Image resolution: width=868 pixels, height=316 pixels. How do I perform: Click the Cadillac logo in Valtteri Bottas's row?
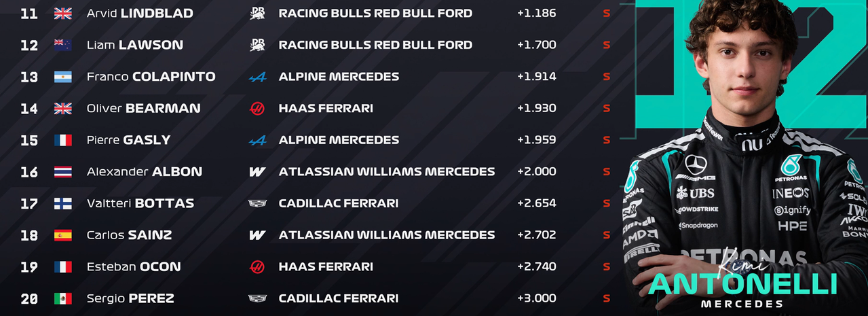(x=257, y=203)
